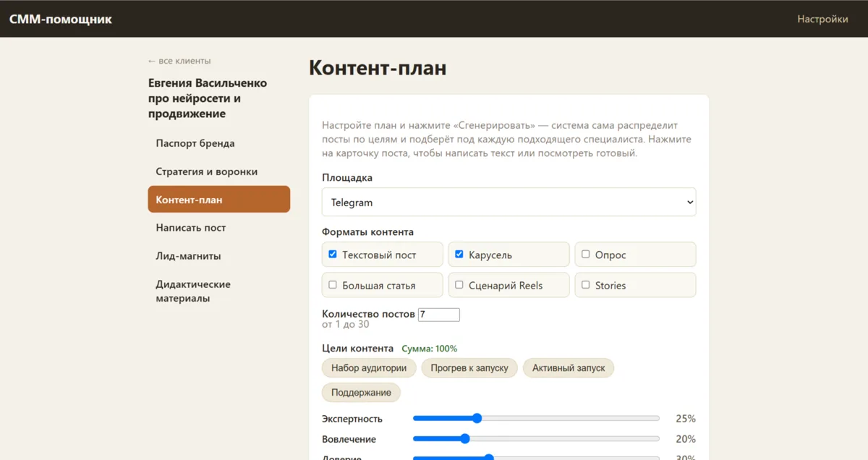Click the Количество постов number field
868x460 pixels.
(x=439, y=315)
